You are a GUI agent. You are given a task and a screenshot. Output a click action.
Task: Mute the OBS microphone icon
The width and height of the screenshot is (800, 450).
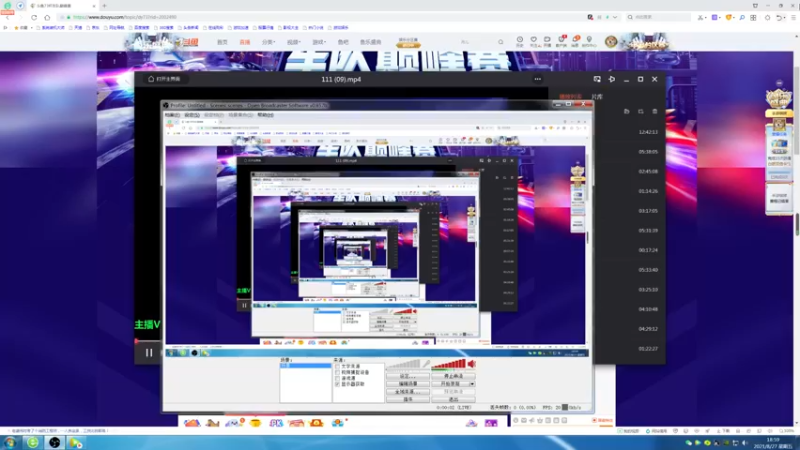(426, 364)
